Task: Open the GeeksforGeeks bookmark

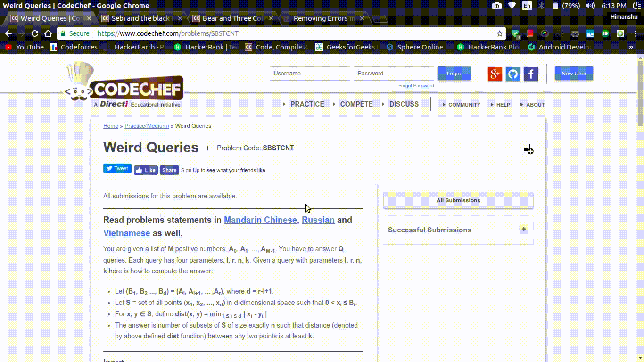Action: (347, 47)
